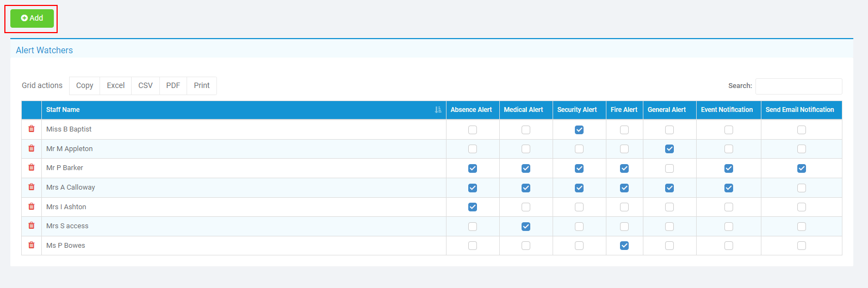Remove Mrs S access with trash icon
This screenshot has height=288, width=868.
32,226
